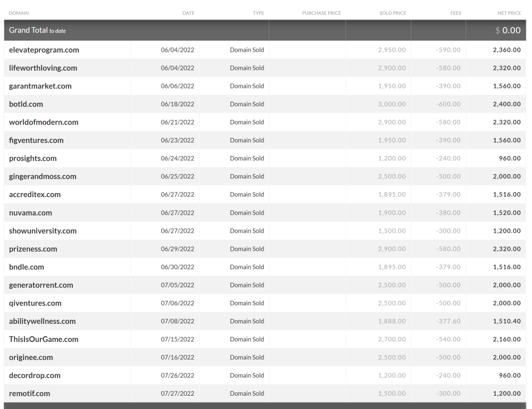Click the gingerandmoss.com domain name
This screenshot has height=409, width=532.
[x=43, y=177]
